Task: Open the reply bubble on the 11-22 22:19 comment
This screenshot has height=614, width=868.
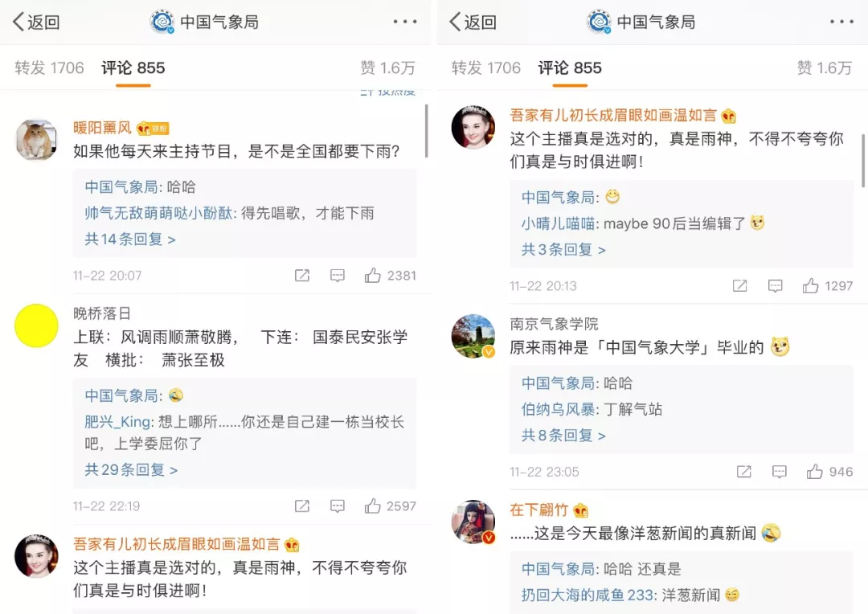Action: 337,506
